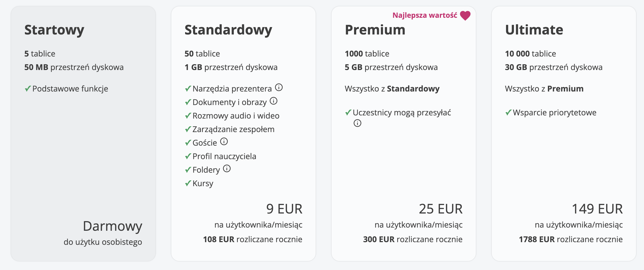This screenshot has width=644, height=270.
Task: Click the 25 EUR price
Action: pos(441,209)
